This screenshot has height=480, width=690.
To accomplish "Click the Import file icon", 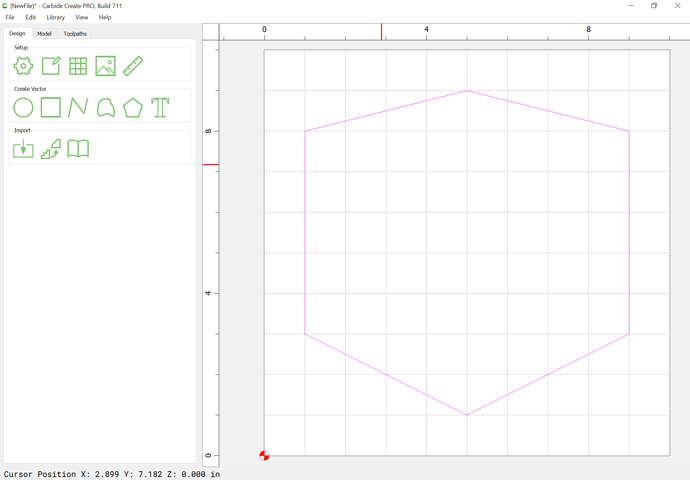I will (x=23, y=149).
